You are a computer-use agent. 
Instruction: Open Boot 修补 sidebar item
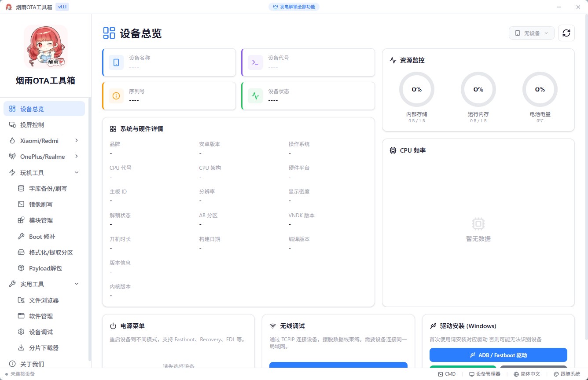(x=48, y=237)
